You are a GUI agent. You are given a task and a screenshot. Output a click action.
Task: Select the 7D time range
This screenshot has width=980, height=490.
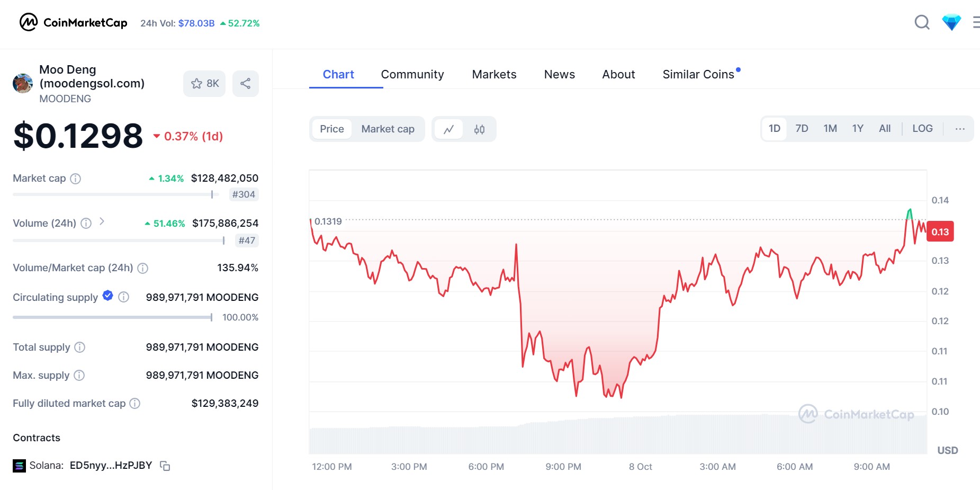point(801,129)
